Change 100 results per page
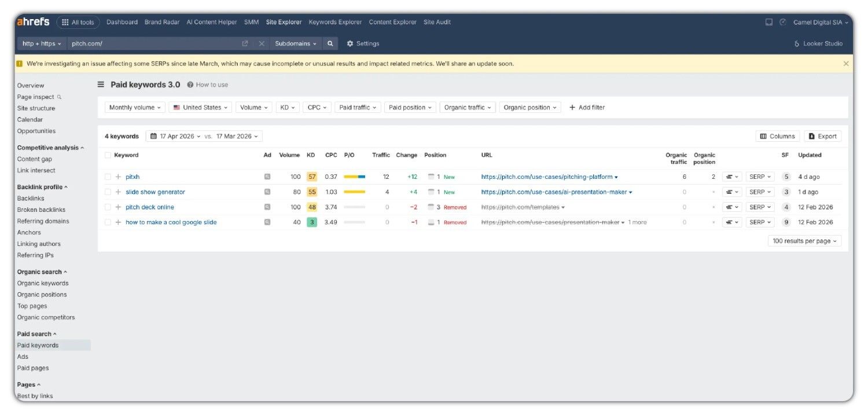868x415 pixels. [805, 241]
